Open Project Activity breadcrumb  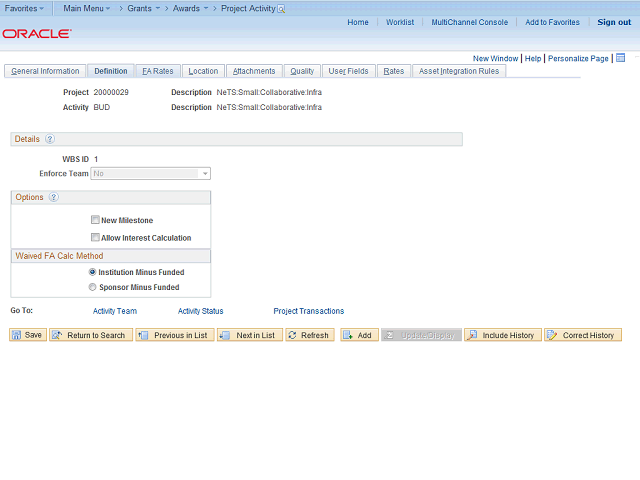pyautogui.click(x=248, y=8)
